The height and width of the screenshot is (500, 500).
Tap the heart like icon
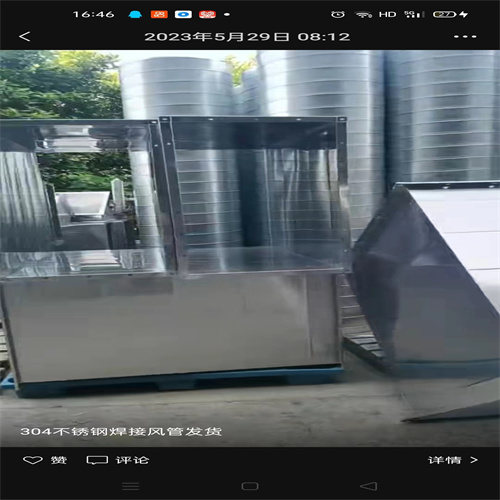tap(32, 460)
